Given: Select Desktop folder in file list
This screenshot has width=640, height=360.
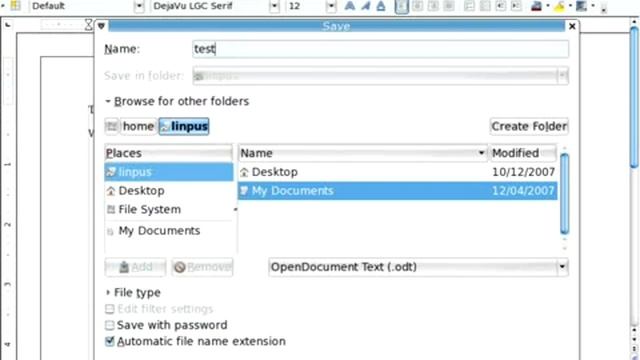Looking at the screenshot, I should pyautogui.click(x=397, y=172).
